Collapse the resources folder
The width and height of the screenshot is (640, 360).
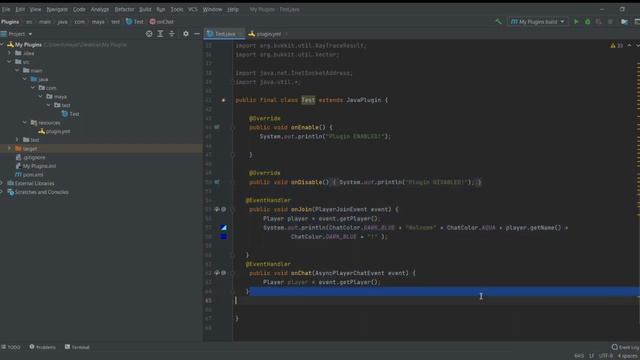25,122
